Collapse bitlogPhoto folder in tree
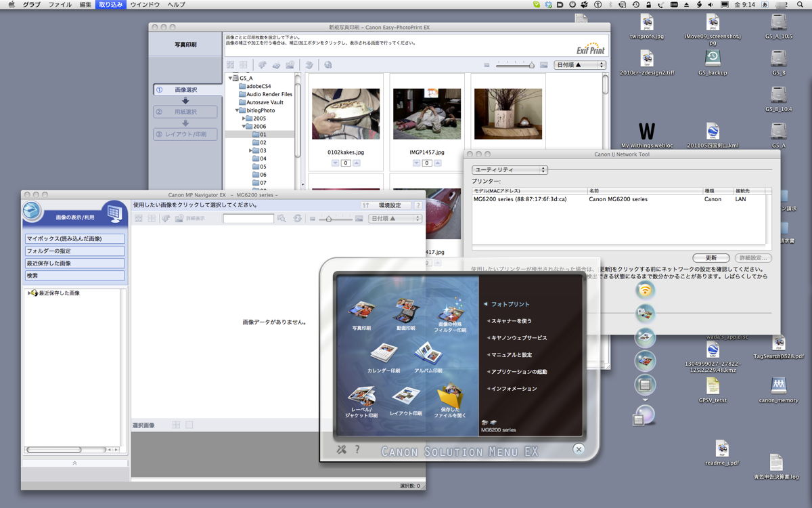 point(238,110)
